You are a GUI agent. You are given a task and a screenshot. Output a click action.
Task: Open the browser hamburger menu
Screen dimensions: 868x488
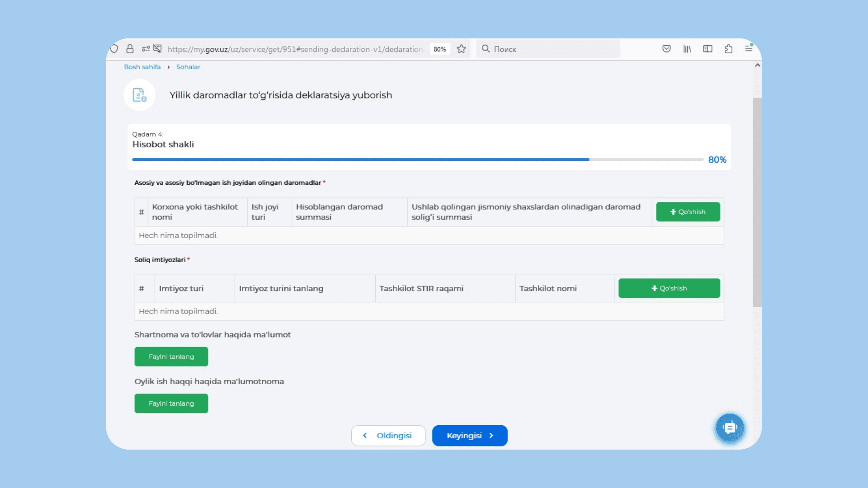point(749,49)
